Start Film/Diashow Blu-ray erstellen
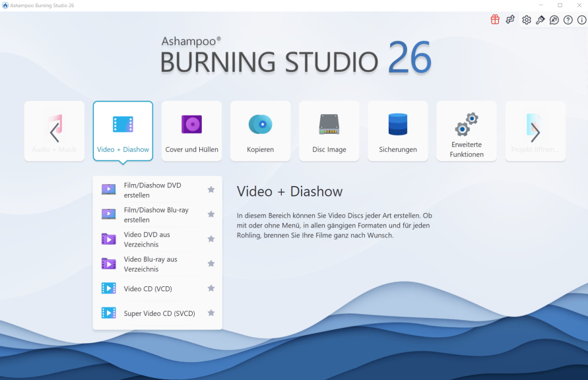This screenshot has width=588, height=380. [158, 214]
